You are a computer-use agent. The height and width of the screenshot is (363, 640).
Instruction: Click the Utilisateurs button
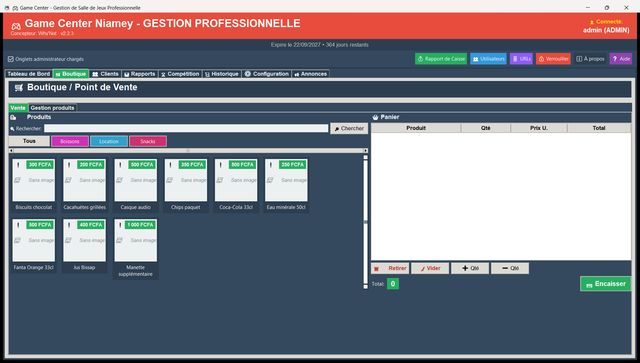coord(488,59)
